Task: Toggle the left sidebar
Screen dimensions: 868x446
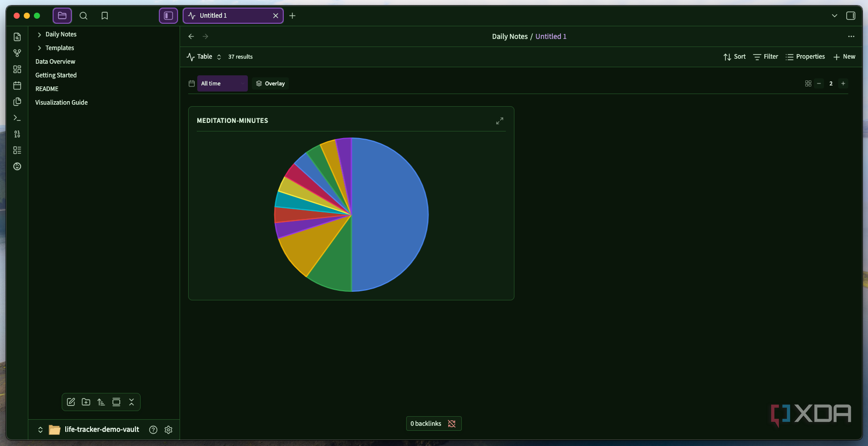Action: (168, 16)
